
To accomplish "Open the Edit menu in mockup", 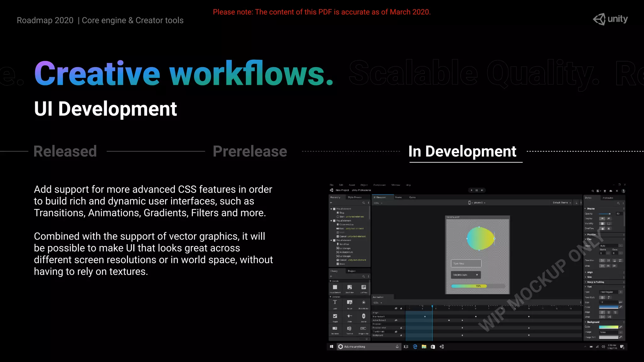I will pos(341,185).
